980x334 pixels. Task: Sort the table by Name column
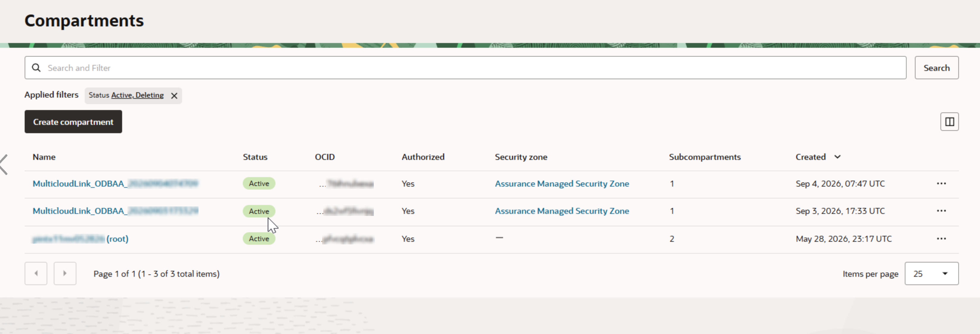point(44,157)
